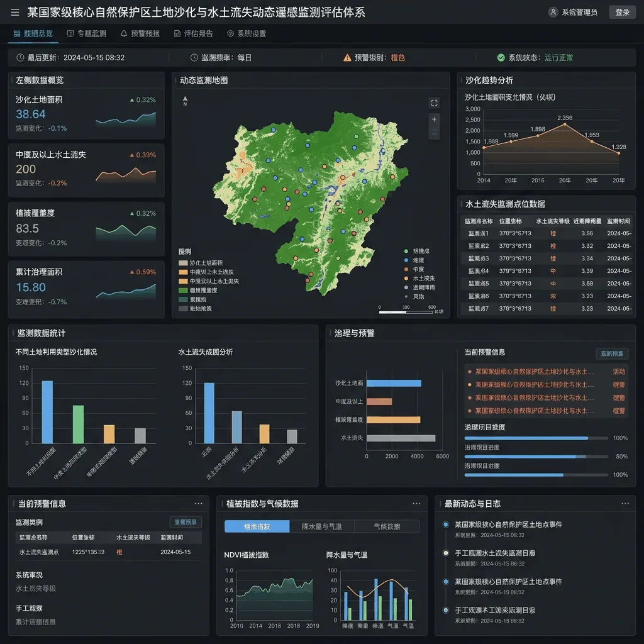Viewport: 644px width, 644px height.
Task: Click the NDVI植被指数 area chart
Action: coord(274,596)
